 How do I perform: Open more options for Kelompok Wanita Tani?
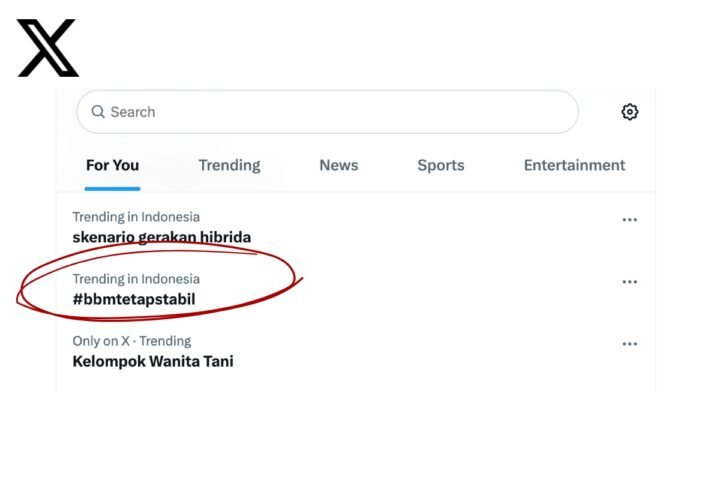pyautogui.click(x=630, y=344)
